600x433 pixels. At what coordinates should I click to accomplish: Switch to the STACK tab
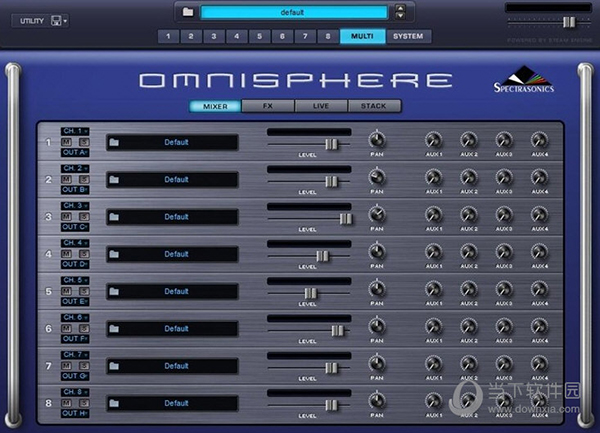[x=374, y=106]
